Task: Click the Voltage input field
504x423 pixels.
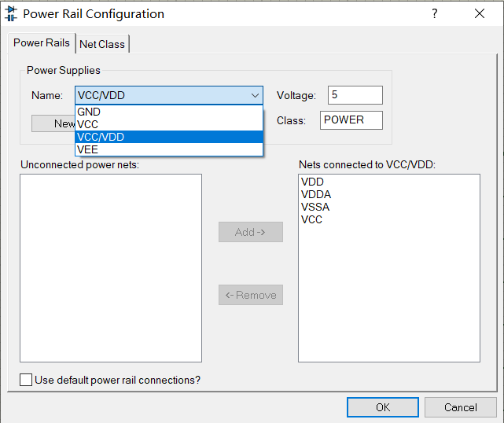Action: pyautogui.click(x=355, y=95)
